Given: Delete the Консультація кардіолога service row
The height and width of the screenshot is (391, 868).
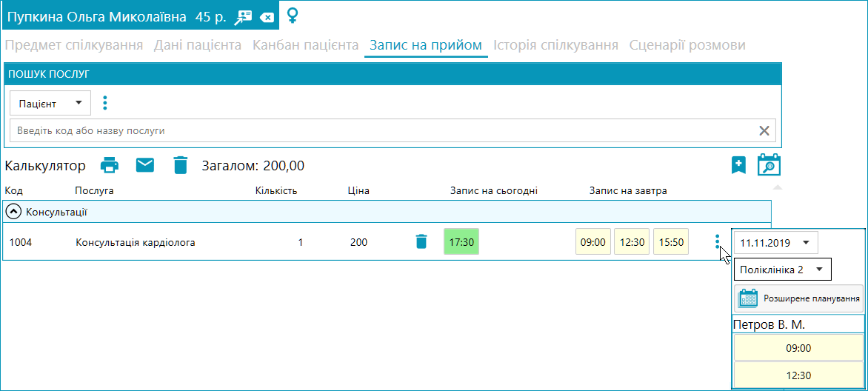Looking at the screenshot, I should pos(421,241).
